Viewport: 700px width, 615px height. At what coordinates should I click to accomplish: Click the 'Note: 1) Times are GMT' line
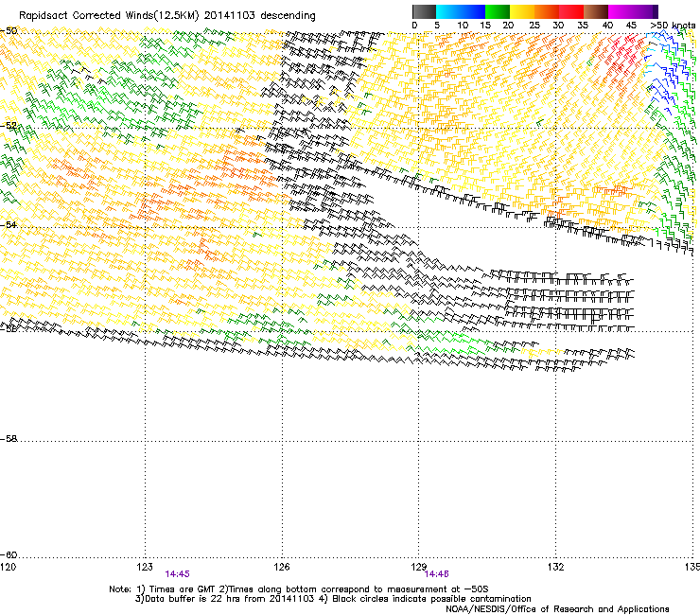pos(298,589)
